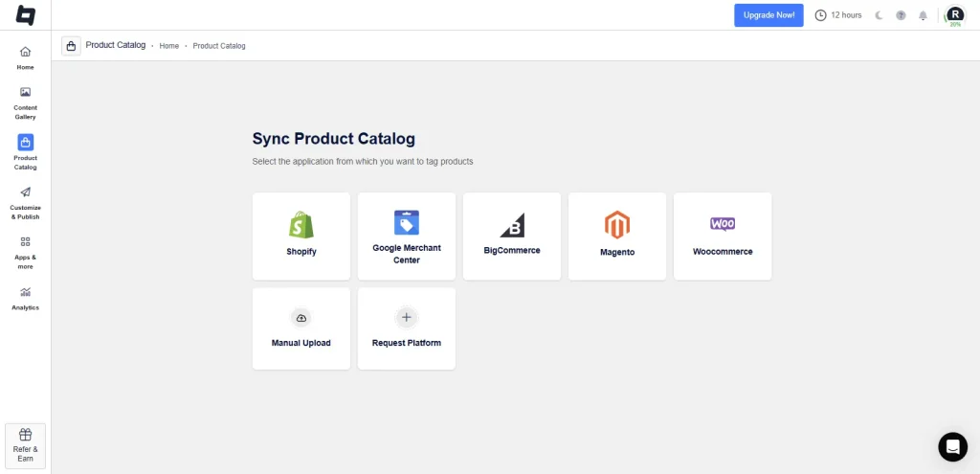Click the Sync Product Catalog heading
This screenshot has height=474, width=980.
[333, 139]
